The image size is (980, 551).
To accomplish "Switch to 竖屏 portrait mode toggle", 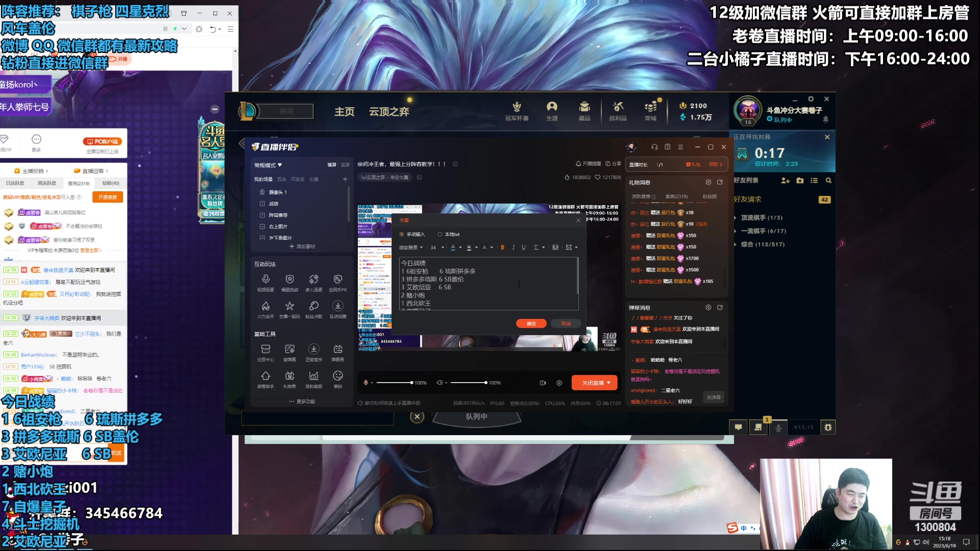I will pyautogui.click(x=345, y=165).
